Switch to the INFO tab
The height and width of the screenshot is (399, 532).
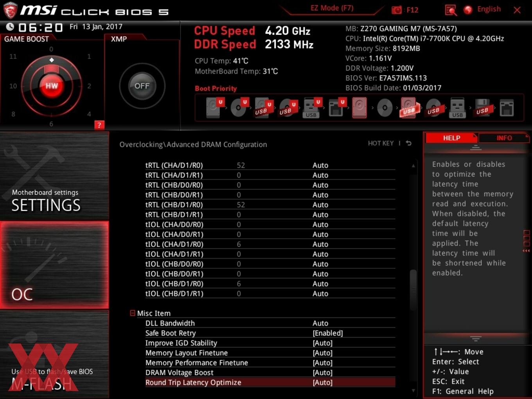pyautogui.click(x=504, y=138)
